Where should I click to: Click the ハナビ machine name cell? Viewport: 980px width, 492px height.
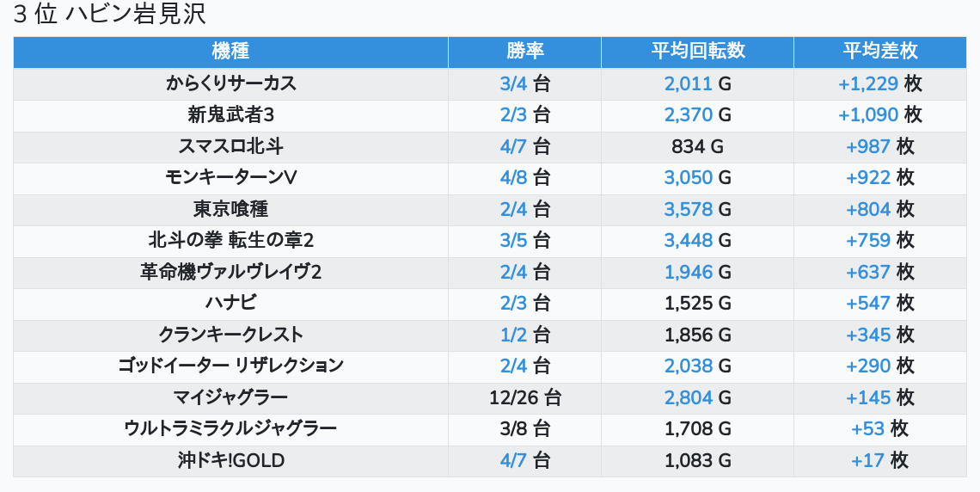coord(230,303)
